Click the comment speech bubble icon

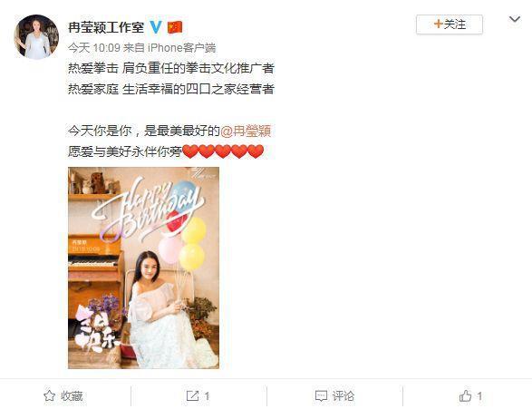[x=321, y=395]
